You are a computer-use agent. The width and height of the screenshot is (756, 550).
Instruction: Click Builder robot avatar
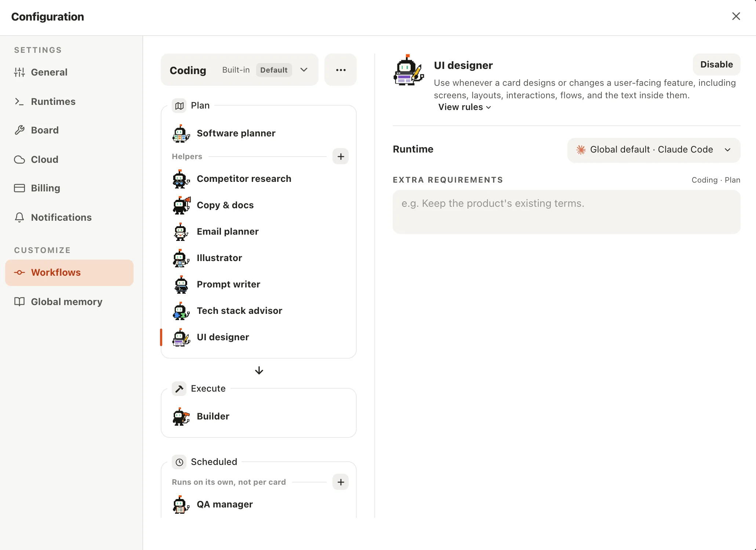click(x=181, y=417)
